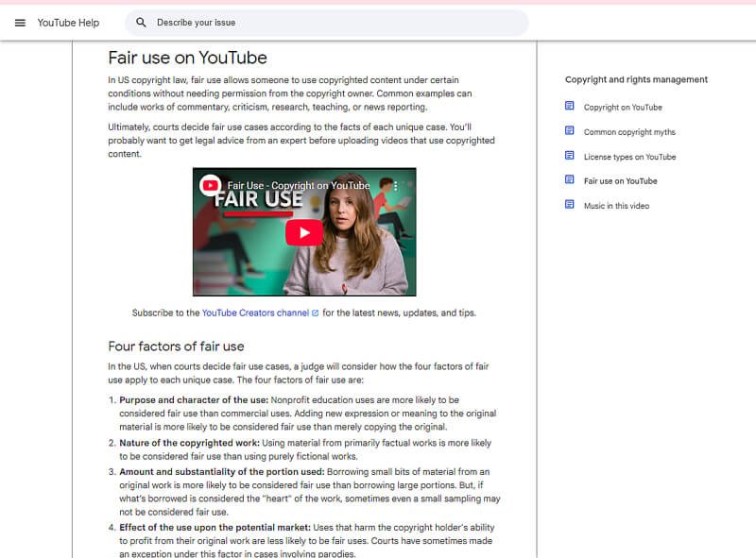This screenshot has height=558, width=756.
Task: Click the article icon beside Common copyright myths
Action: [x=570, y=130]
